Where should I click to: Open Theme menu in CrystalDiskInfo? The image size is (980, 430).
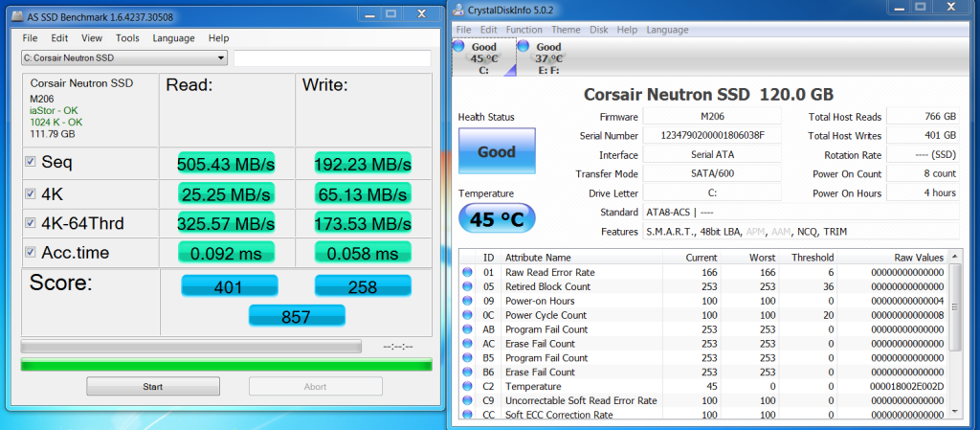coord(566,30)
